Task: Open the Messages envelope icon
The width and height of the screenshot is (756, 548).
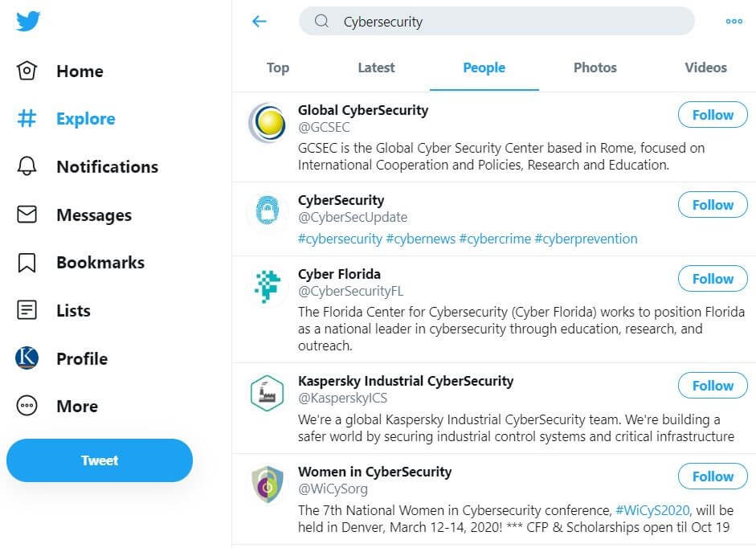Action: point(27,215)
